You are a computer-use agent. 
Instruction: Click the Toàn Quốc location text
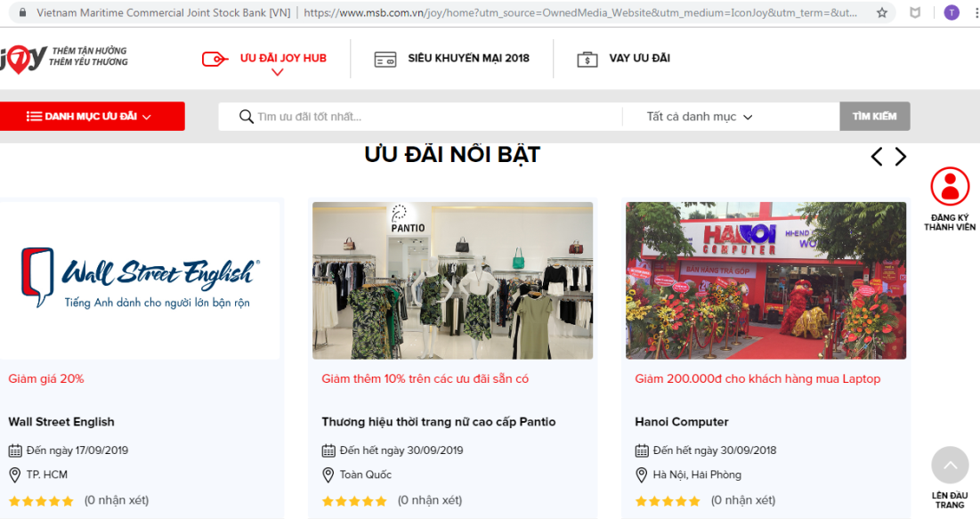click(366, 474)
